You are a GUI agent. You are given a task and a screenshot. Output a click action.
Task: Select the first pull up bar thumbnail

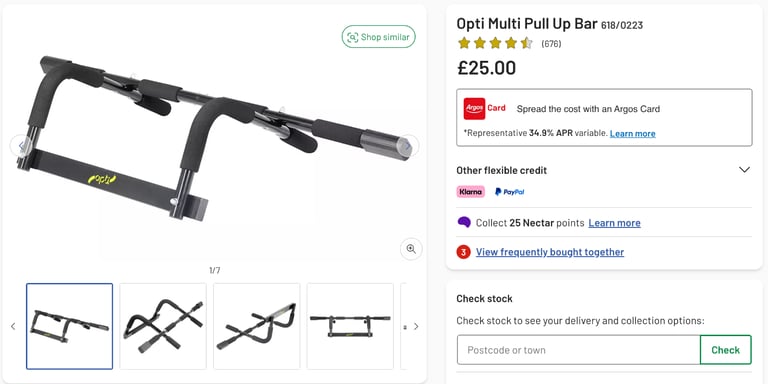pos(70,326)
